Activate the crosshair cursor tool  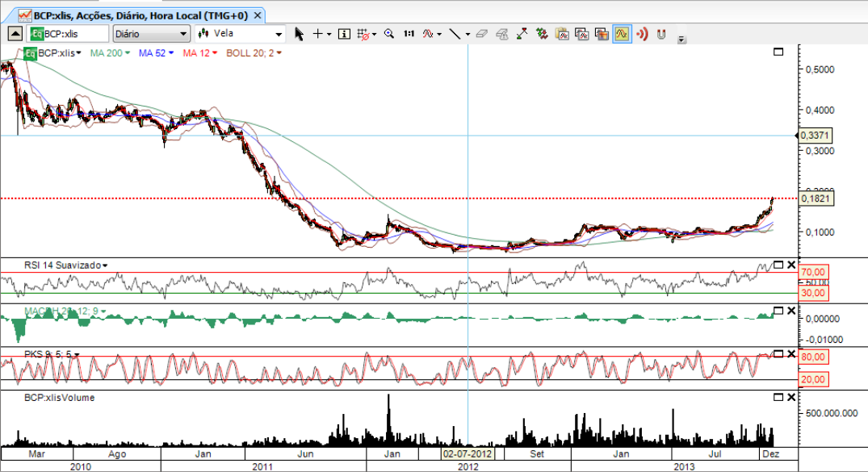click(x=318, y=34)
